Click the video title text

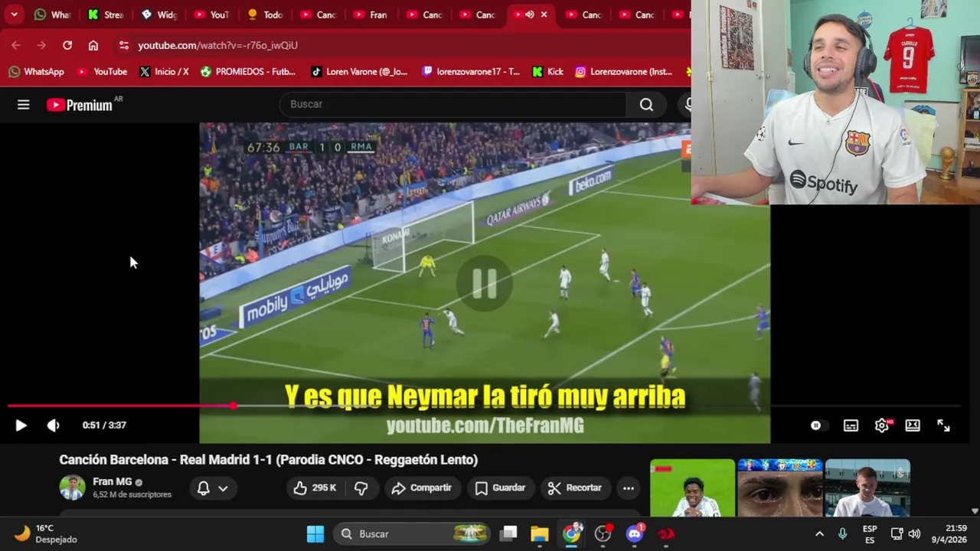(269, 460)
